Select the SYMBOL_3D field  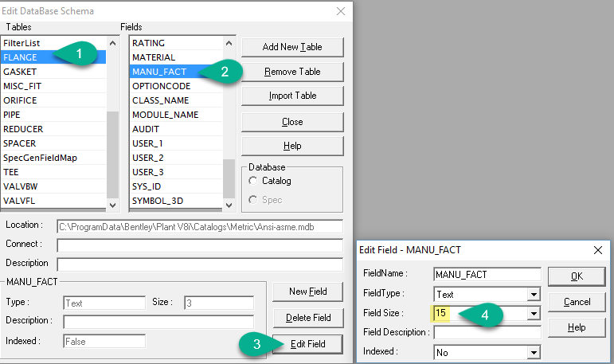(x=176, y=201)
